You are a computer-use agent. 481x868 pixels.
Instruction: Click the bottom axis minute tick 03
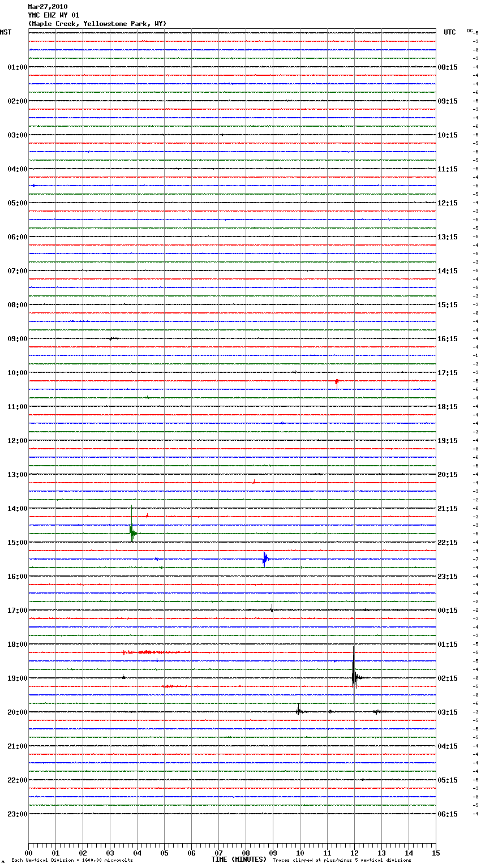click(x=110, y=853)
